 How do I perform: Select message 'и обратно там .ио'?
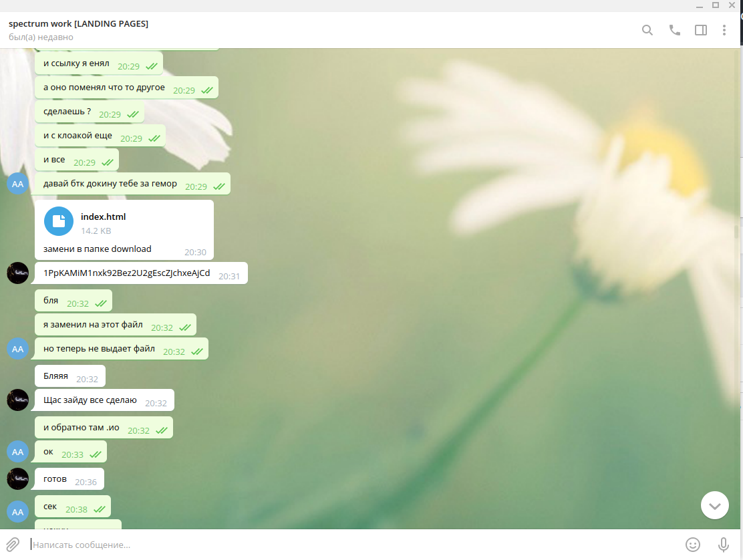[x=104, y=428]
